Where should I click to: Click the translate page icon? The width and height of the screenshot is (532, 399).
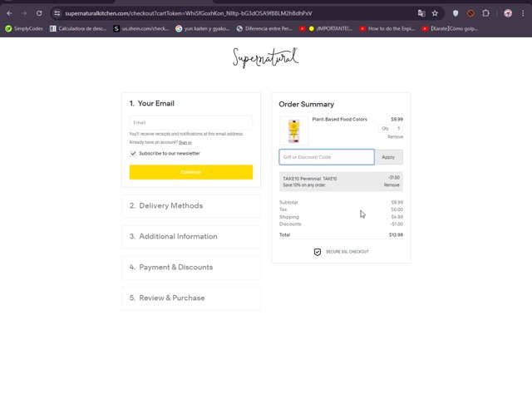coord(421,13)
